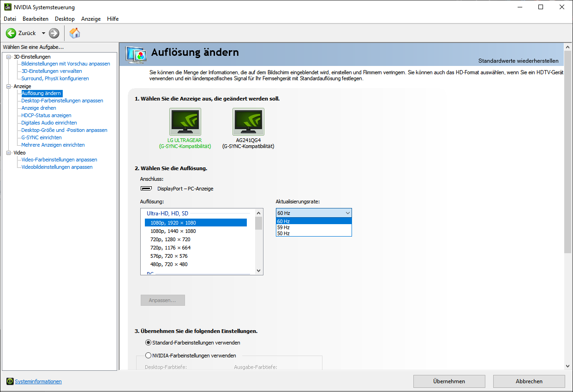The image size is (573, 392).
Task: Click the Auflösung ändern header icon
Action: [x=136, y=54]
